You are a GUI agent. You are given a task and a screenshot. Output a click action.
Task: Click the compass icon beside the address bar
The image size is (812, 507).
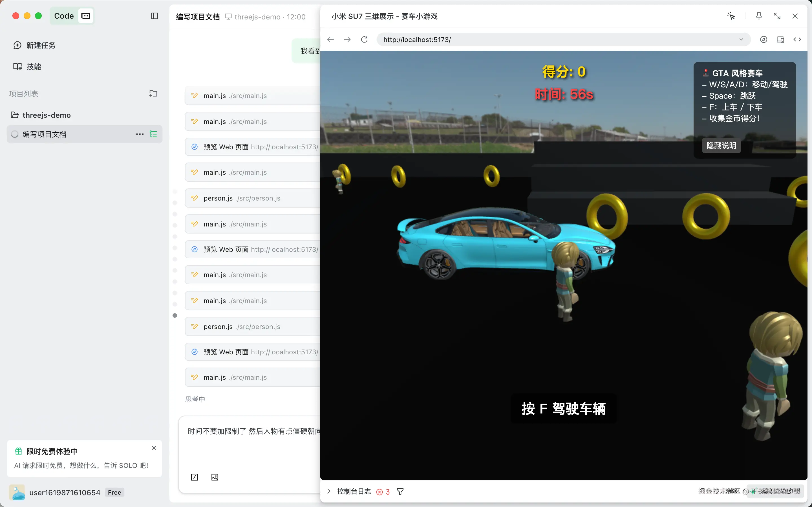pos(763,39)
